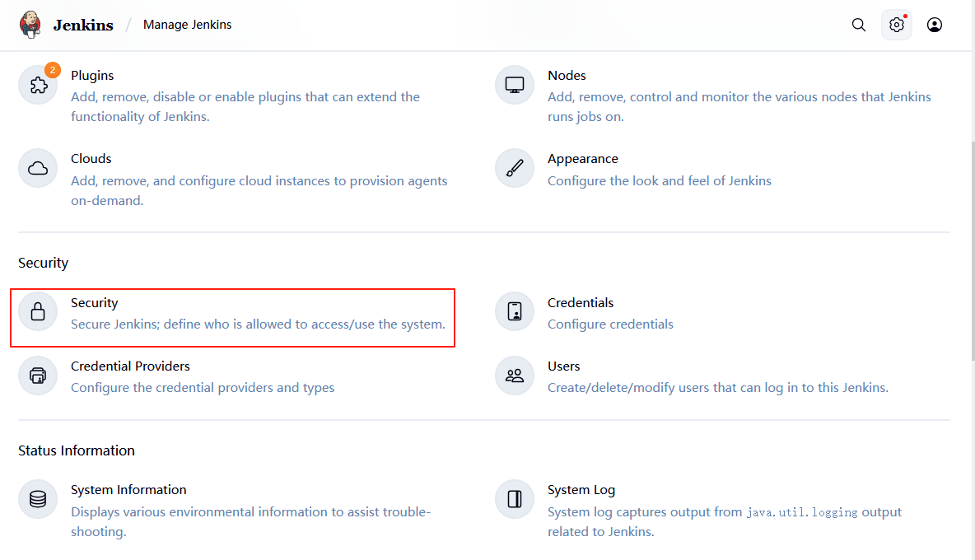Click 'System log captures output' description
The image size is (975, 560).
[x=725, y=521]
